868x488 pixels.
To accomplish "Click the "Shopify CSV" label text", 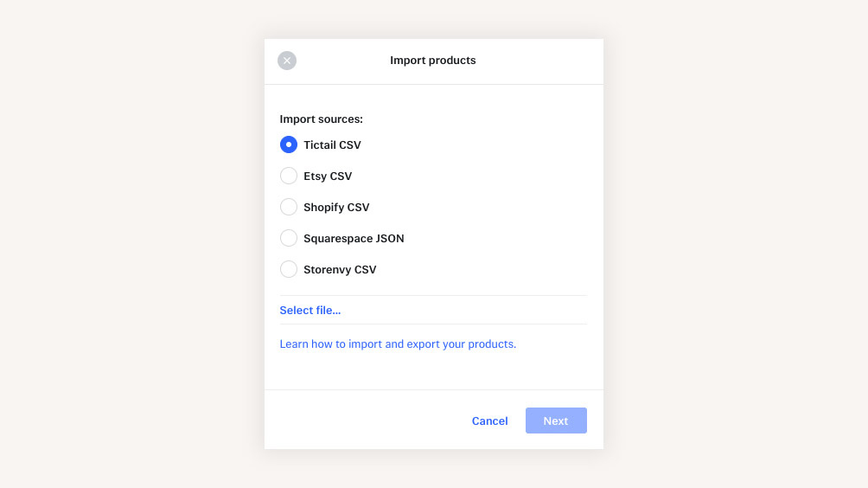I will [336, 207].
